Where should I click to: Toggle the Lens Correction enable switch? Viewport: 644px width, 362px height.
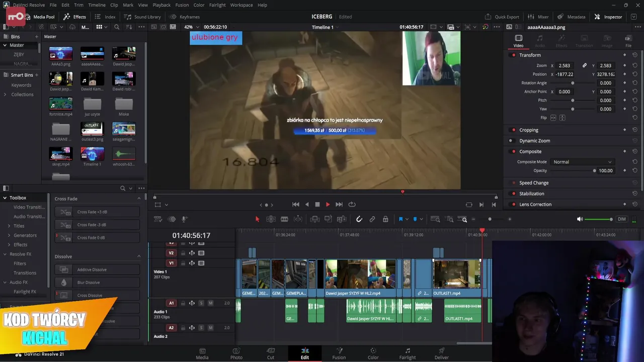[x=513, y=205]
